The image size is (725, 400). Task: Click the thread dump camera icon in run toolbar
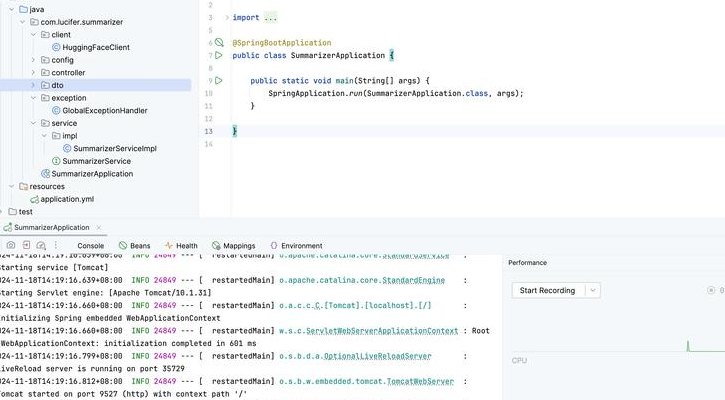click(x=11, y=245)
